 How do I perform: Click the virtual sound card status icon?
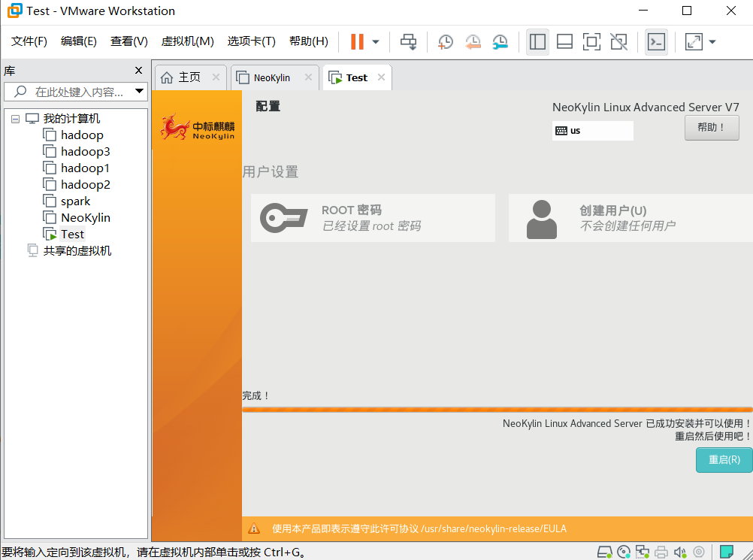tap(680, 552)
